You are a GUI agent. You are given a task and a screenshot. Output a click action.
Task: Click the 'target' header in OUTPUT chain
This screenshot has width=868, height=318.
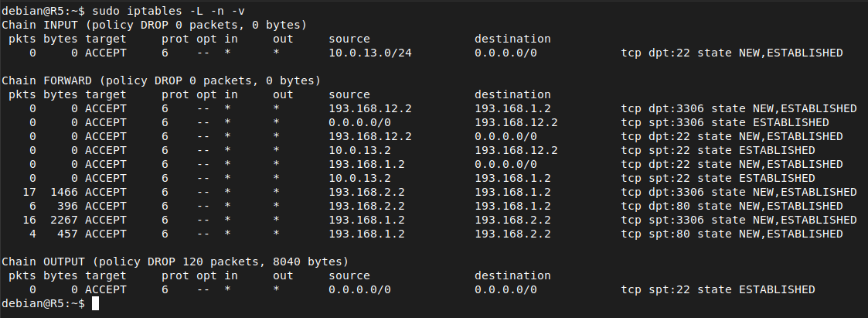coord(106,275)
